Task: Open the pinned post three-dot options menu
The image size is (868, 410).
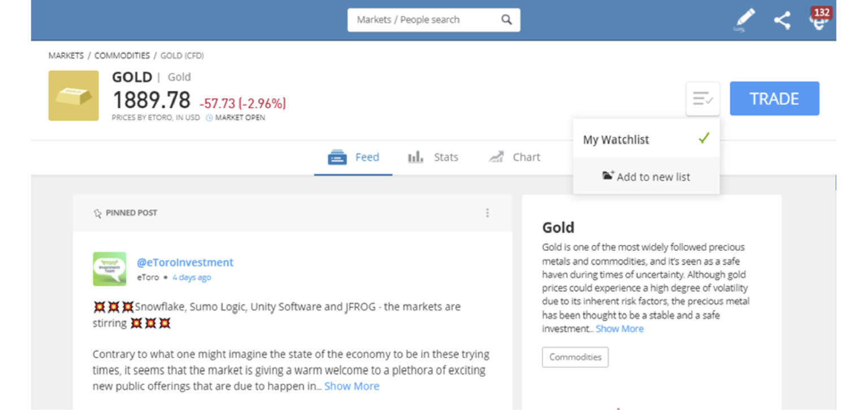Action: 487,213
